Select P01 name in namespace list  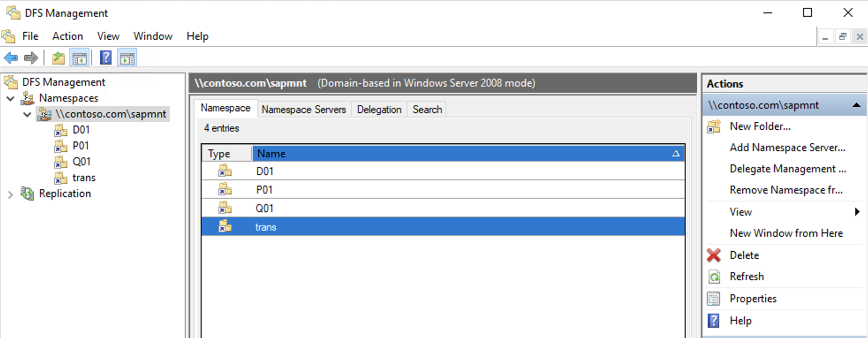[265, 190]
